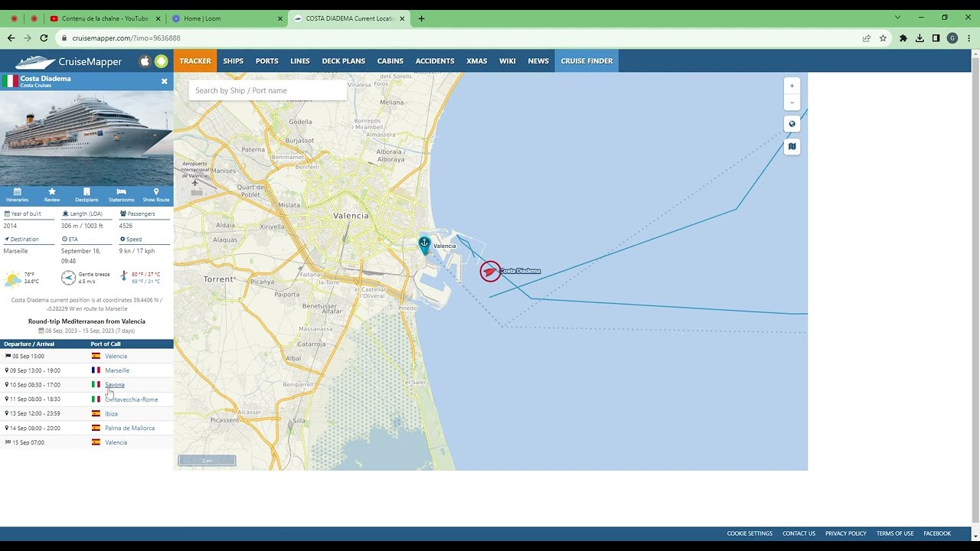The image size is (980, 551).
Task: Click the Costa Diadema ship photo
Action: point(87,138)
